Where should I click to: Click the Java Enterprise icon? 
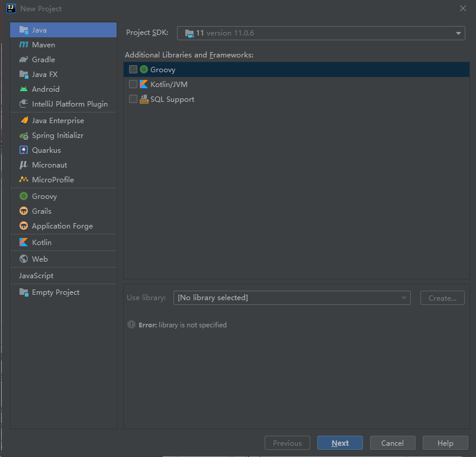tap(24, 120)
